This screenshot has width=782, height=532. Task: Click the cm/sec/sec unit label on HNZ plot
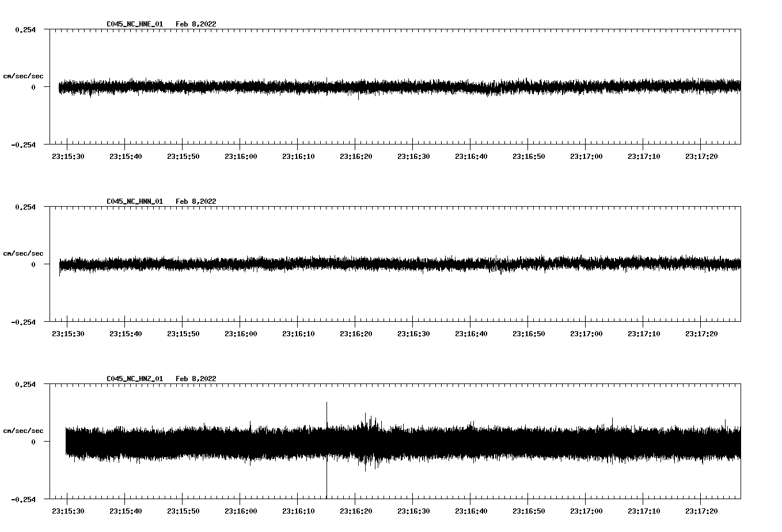tap(23, 431)
